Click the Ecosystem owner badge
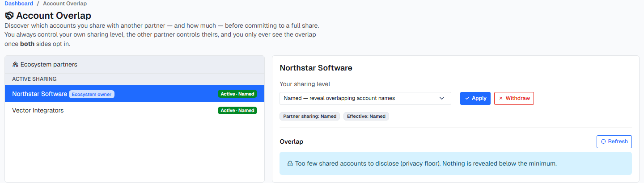 click(x=92, y=94)
